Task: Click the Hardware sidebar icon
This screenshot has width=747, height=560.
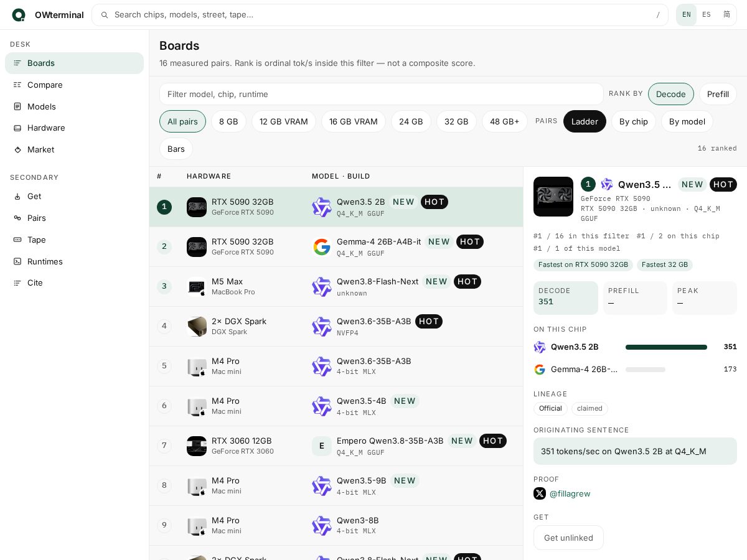Action: coord(17,128)
